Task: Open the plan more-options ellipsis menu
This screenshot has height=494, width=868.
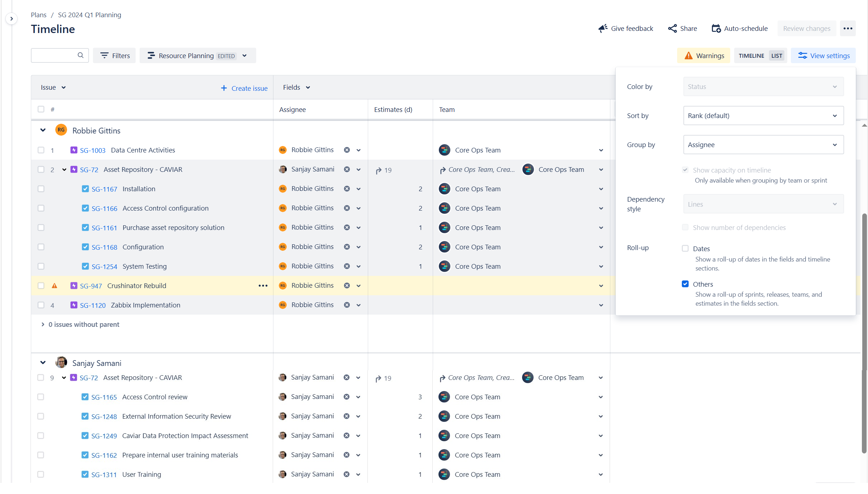Action: point(848,28)
